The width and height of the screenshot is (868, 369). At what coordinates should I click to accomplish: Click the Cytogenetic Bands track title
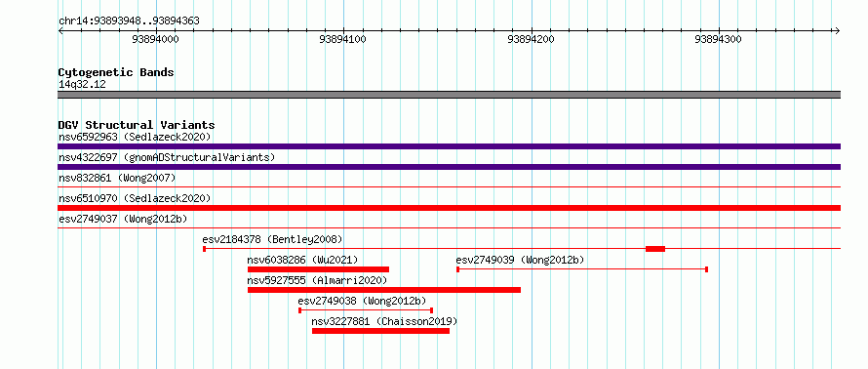(116, 72)
